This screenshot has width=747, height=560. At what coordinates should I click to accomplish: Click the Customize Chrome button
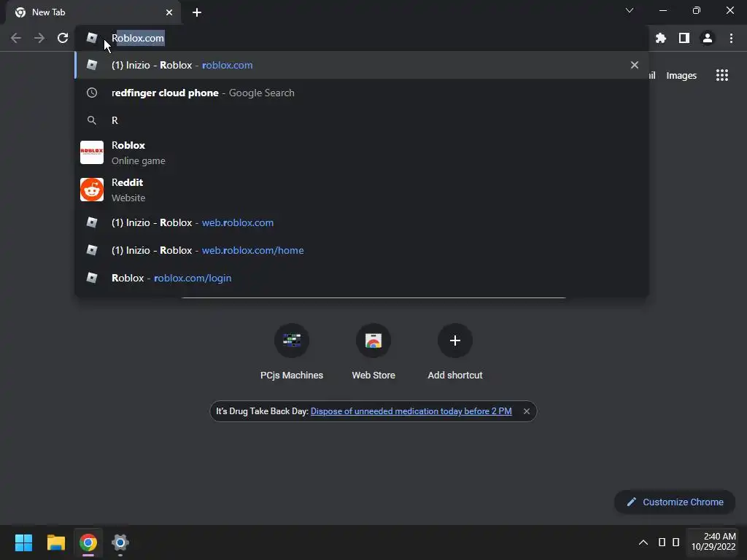[x=675, y=502]
